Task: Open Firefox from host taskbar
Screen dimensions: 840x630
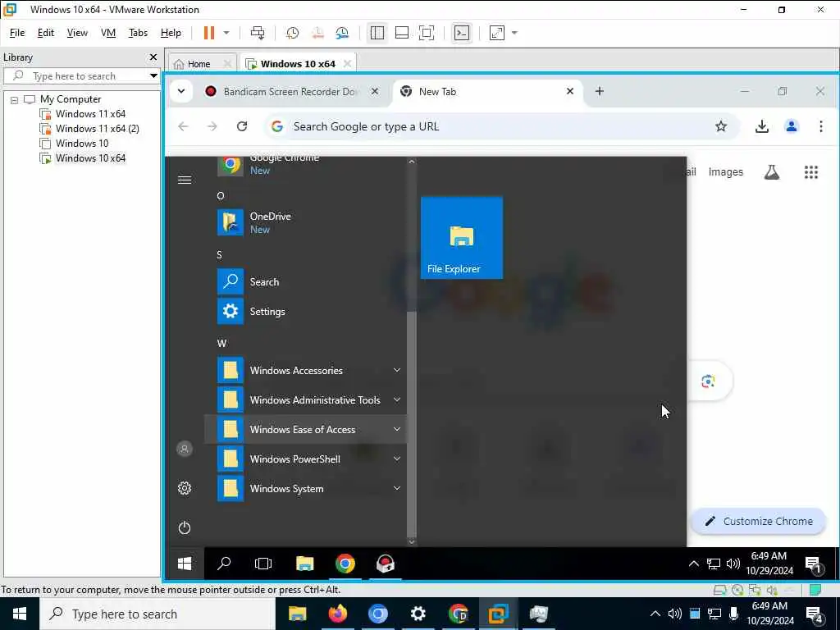Action: 338,614
